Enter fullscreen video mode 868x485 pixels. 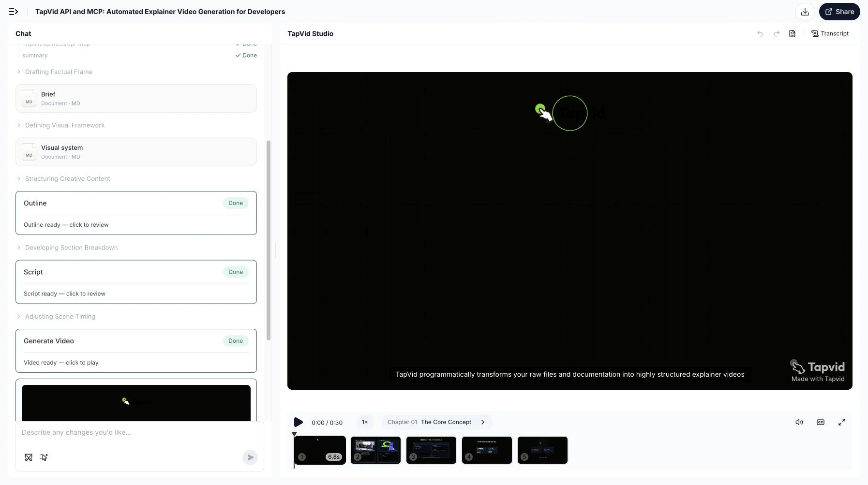click(x=842, y=422)
